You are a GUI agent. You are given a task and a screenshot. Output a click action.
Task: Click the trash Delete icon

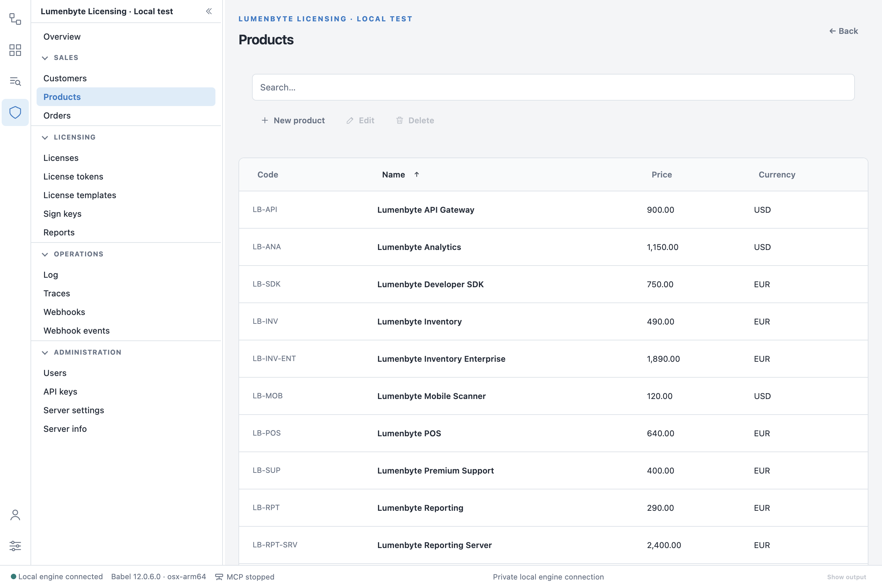pos(400,120)
